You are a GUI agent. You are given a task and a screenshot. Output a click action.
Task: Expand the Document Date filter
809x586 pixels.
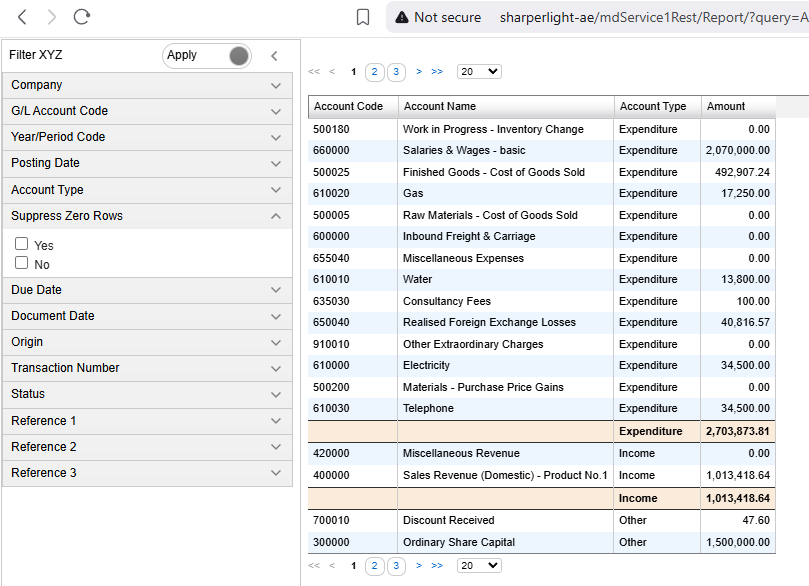[x=147, y=316]
